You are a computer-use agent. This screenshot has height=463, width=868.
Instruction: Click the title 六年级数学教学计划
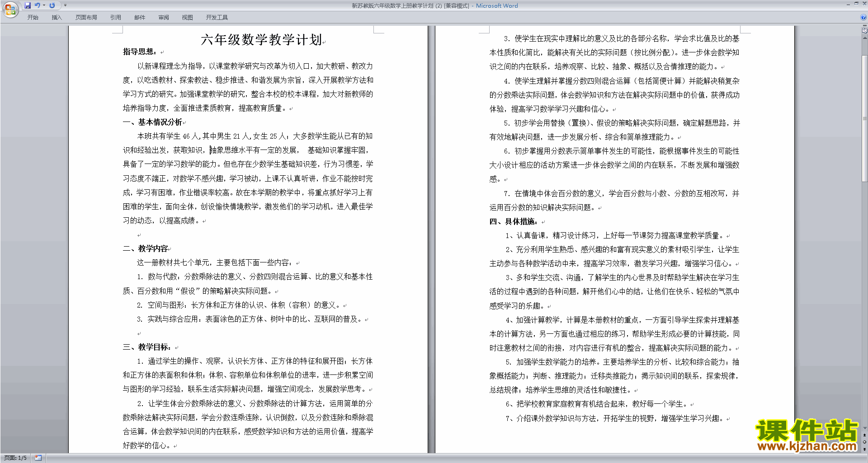coord(261,40)
